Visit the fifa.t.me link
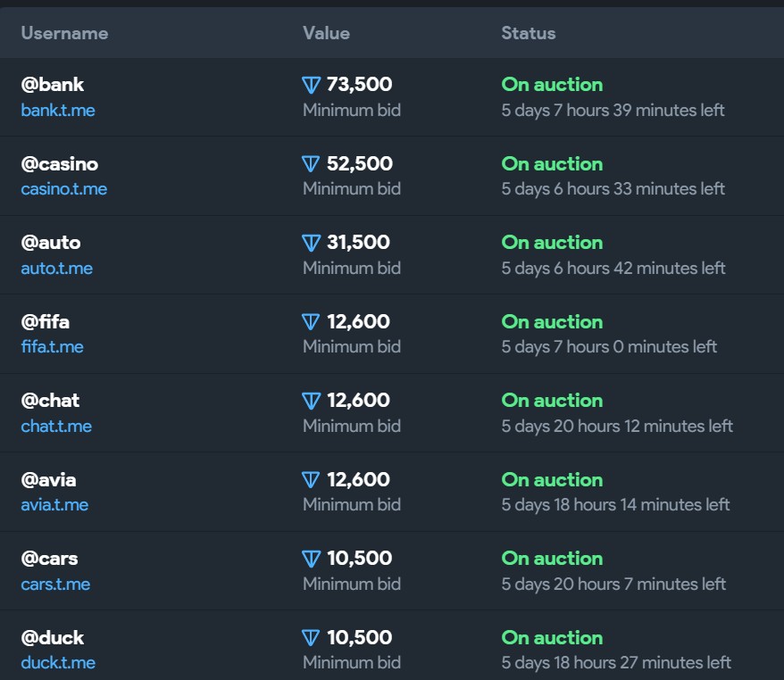Viewport: 784px width, 680px height. pyautogui.click(x=53, y=347)
